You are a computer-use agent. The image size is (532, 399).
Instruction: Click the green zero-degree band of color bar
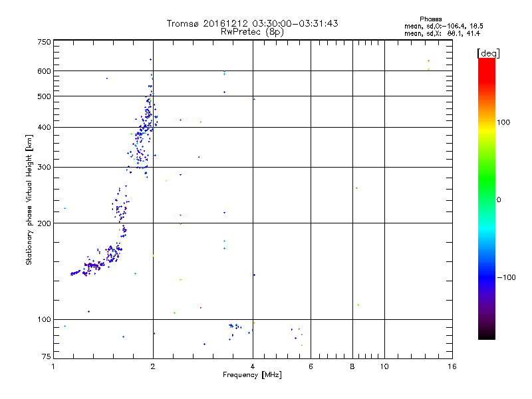487,199
